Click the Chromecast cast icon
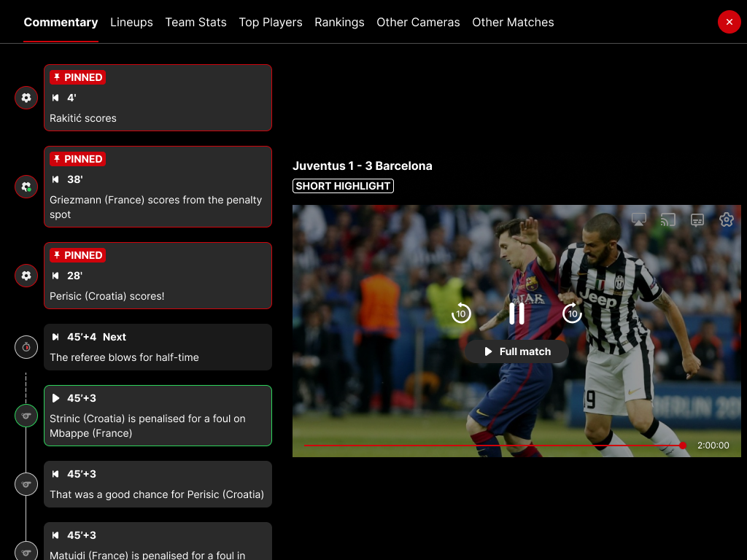 click(x=668, y=219)
